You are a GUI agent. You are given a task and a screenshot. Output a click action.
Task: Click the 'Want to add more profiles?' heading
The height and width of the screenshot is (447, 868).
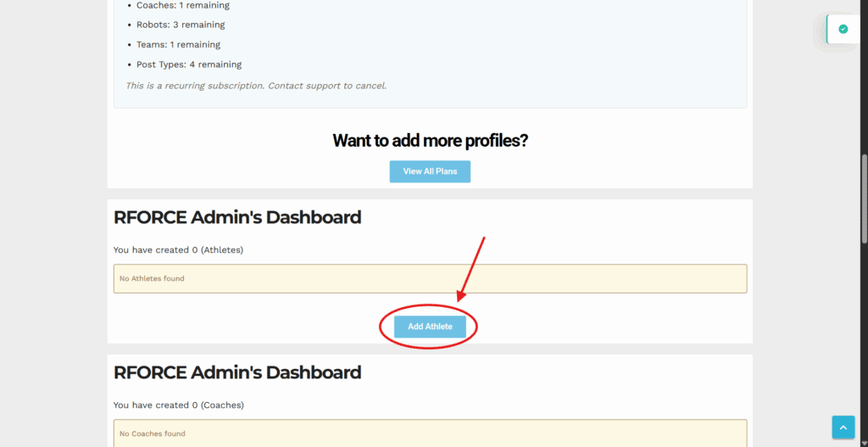pyautogui.click(x=430, y=141)
